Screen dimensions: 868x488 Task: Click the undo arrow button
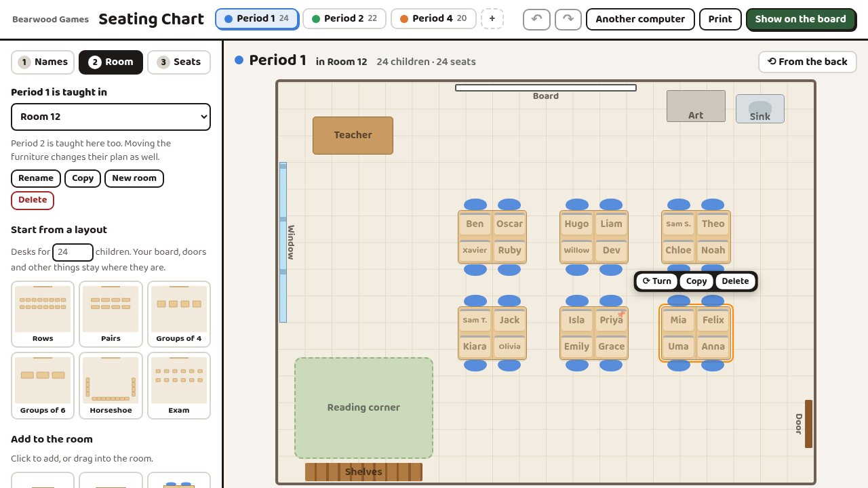(536, 19)
